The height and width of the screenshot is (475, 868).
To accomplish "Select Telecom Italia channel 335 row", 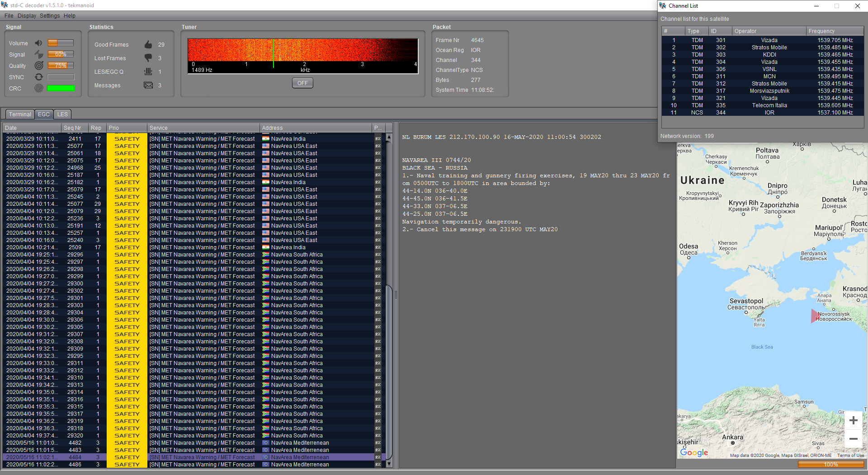I will pos(763,105).
